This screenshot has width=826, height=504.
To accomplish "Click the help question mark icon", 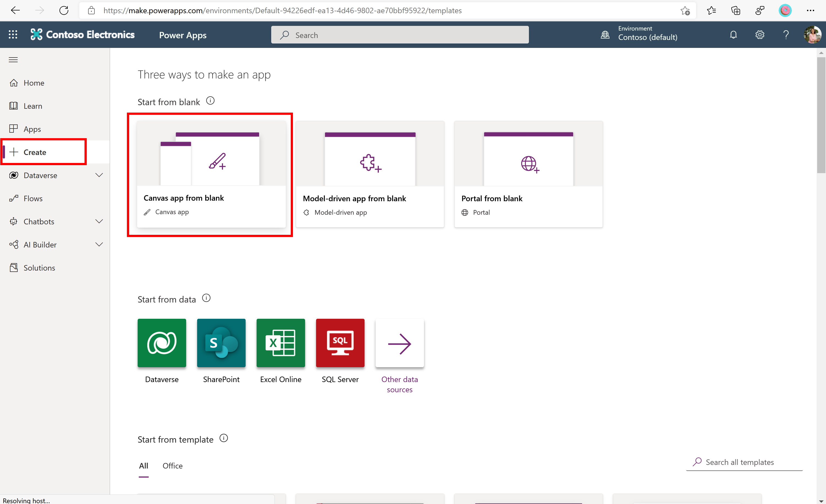I will (x=786, y=34).
